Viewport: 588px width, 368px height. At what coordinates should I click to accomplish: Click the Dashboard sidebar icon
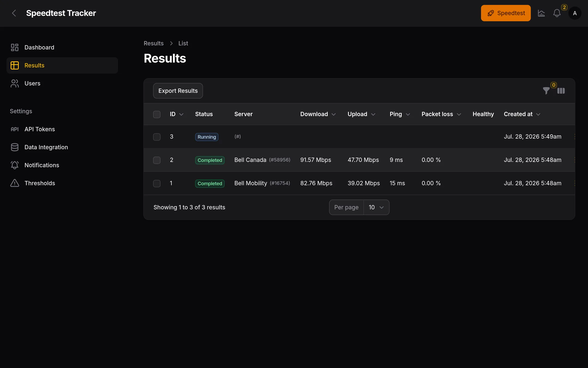point(15,47)
